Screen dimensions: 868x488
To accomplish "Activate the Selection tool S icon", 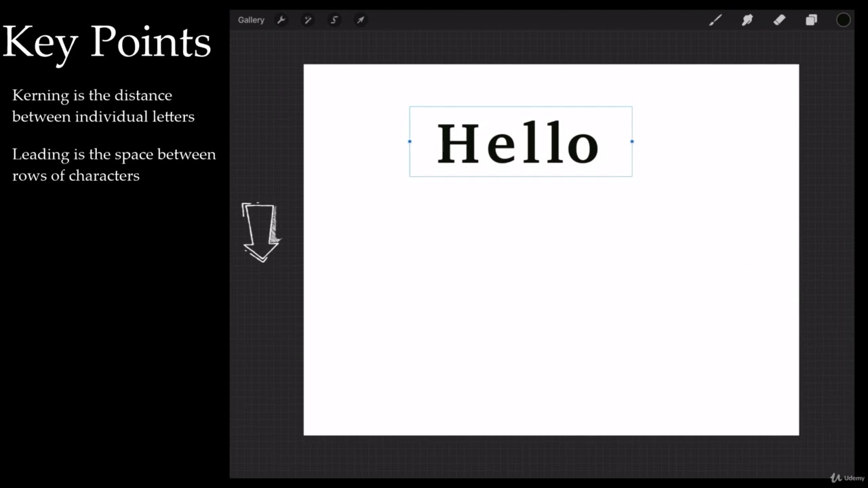I will [x=334, y=20].
